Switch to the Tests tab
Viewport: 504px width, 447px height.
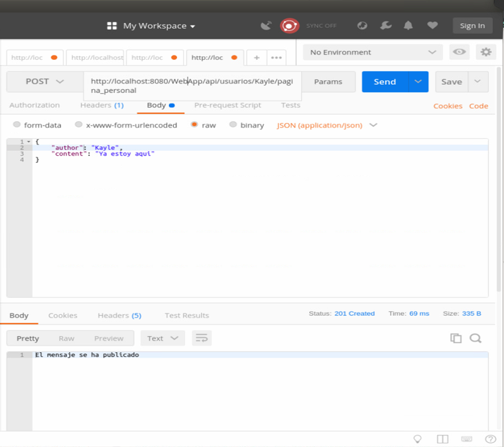(x=291, y=106)
